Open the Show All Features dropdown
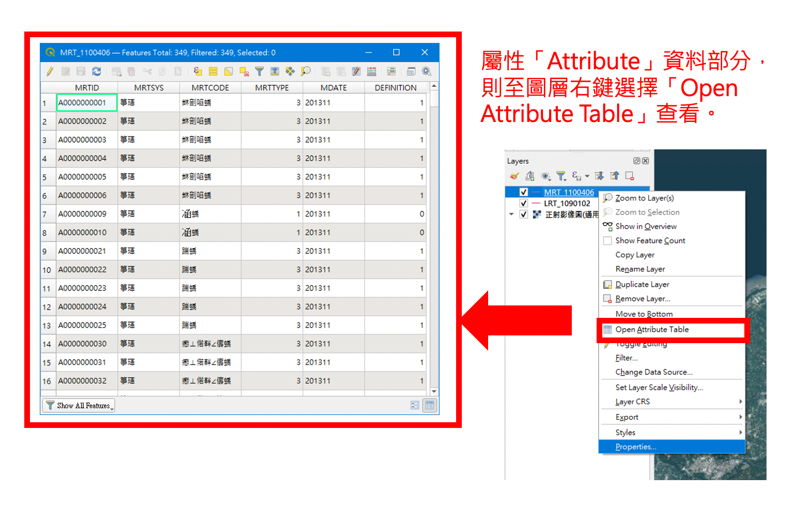Image resolution: width=812 pixels, height=522 pixels. point(79,406)
